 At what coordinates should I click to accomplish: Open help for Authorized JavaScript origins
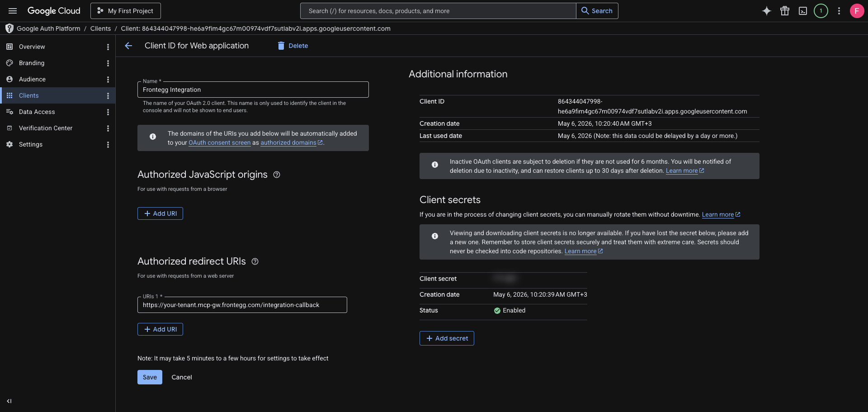point(277,175)
